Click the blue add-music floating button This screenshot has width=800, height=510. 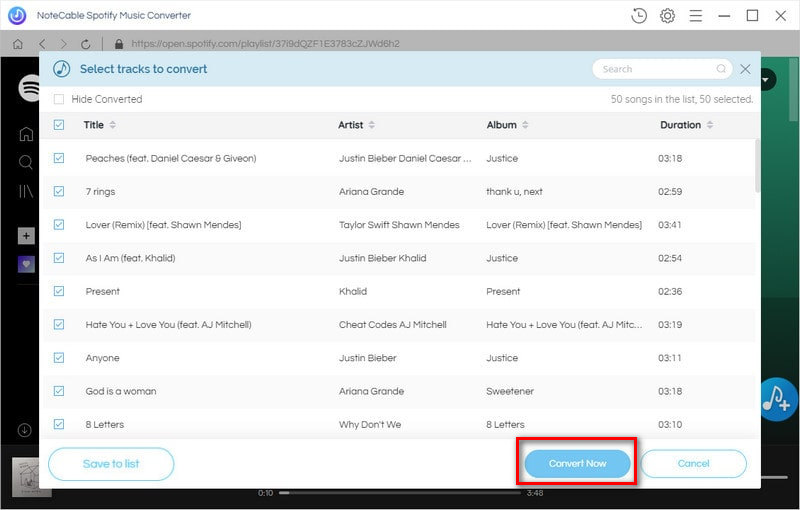click(x=777, y=399)
